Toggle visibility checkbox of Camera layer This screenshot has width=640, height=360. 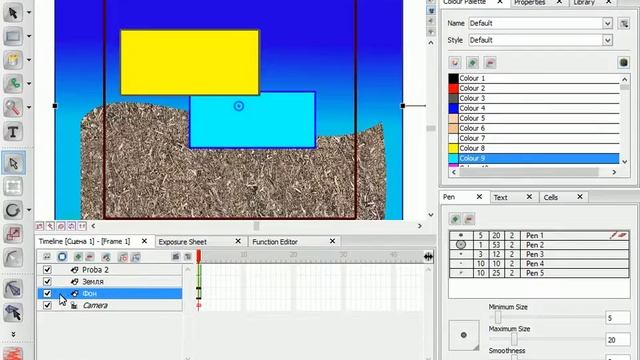[47, 305]
